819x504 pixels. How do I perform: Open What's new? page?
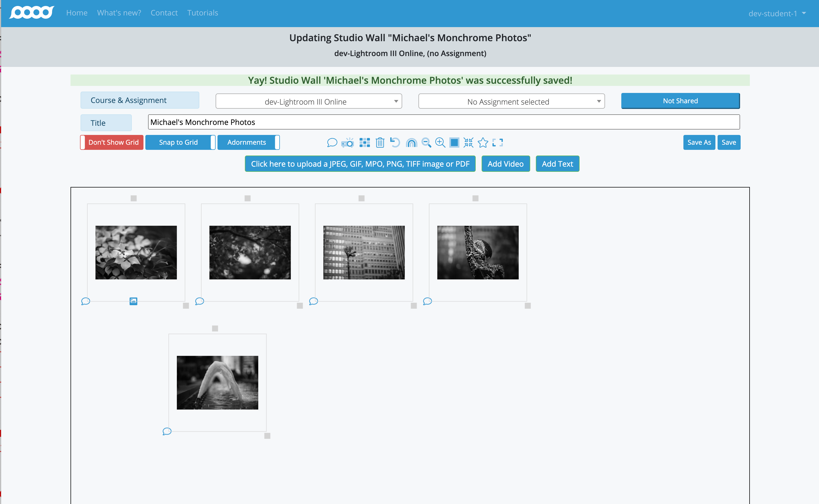click(119, 13)
